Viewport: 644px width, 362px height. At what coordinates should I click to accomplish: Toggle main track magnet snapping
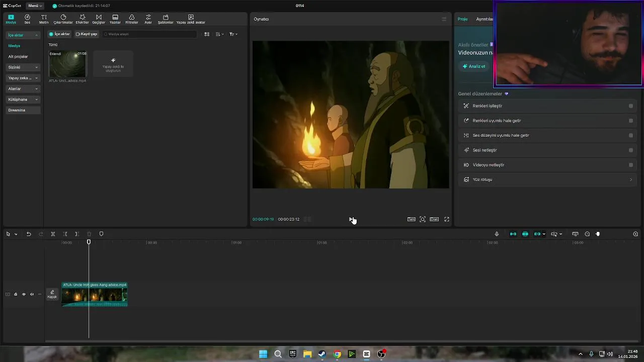[513, 234]
